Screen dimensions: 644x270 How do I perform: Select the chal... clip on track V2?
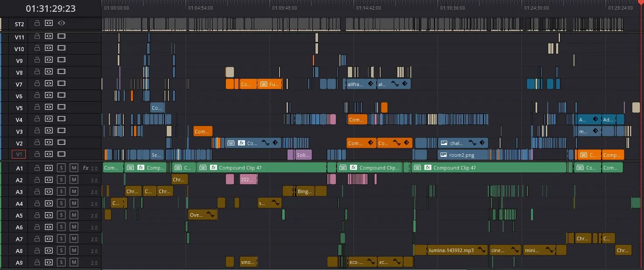click(463, 143)
